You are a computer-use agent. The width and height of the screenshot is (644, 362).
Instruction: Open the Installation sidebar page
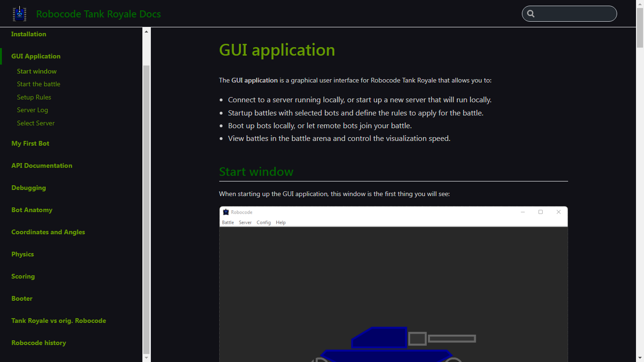point(29,34)
